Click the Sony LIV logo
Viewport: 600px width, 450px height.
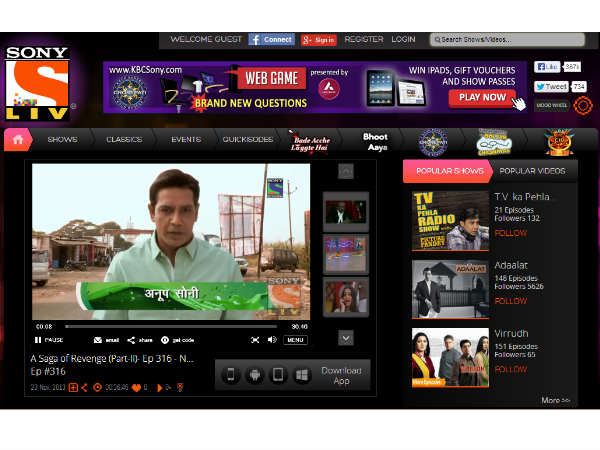[x=37, y=83]
